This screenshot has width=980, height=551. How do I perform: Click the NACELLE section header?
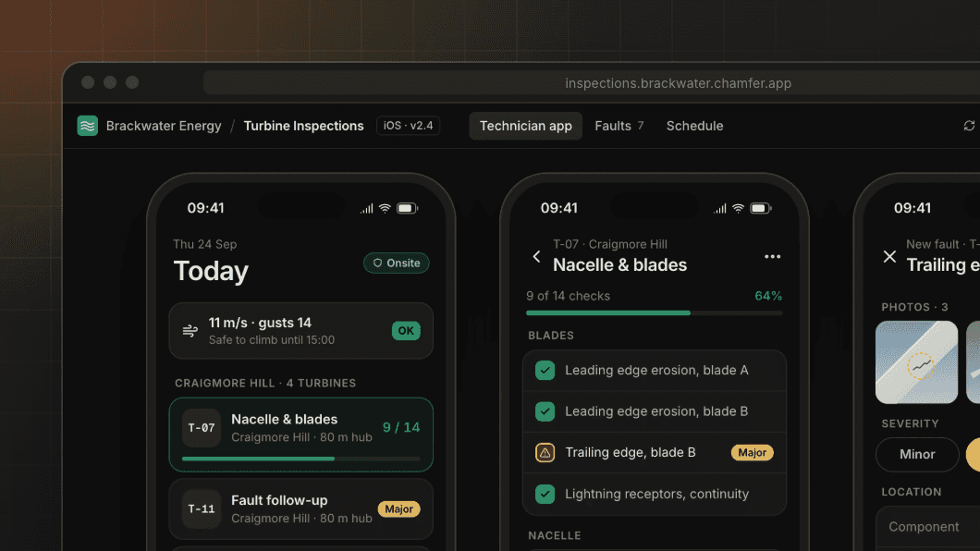point(555,535)
